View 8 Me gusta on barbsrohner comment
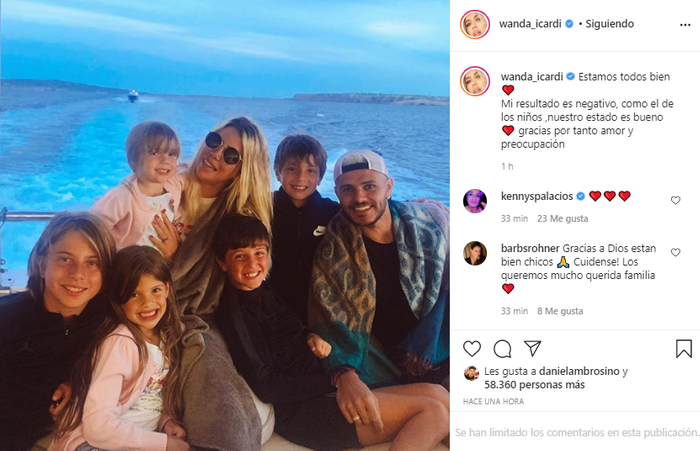700x451 pixels. pyautogui.click(x=560, y=311)
